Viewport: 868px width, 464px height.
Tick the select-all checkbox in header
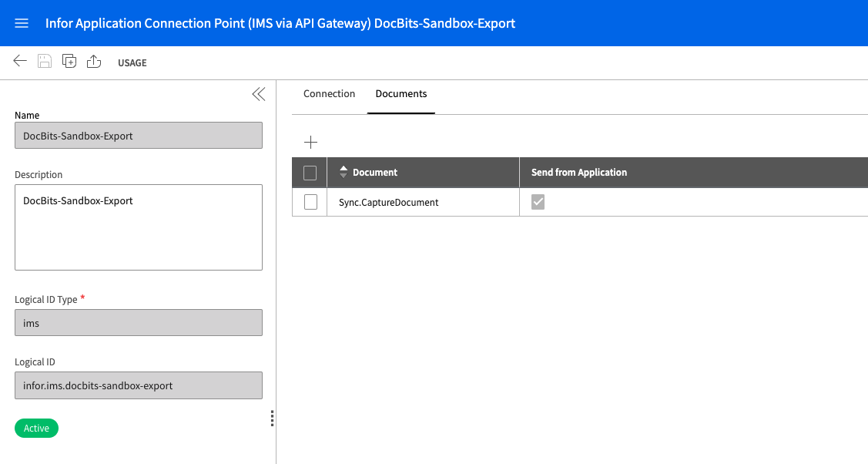310,173
